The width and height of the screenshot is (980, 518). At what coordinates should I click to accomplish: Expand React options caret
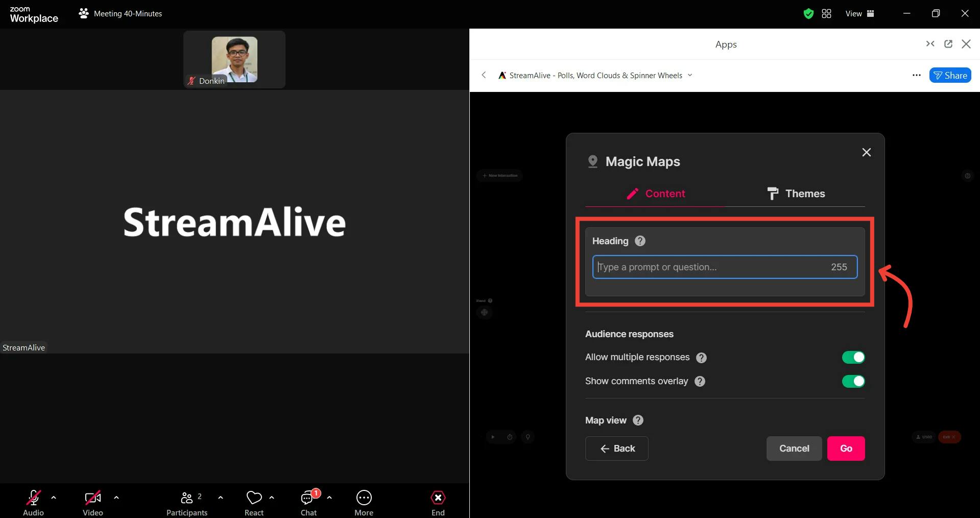pyautogui.click(x=272, y=497)
